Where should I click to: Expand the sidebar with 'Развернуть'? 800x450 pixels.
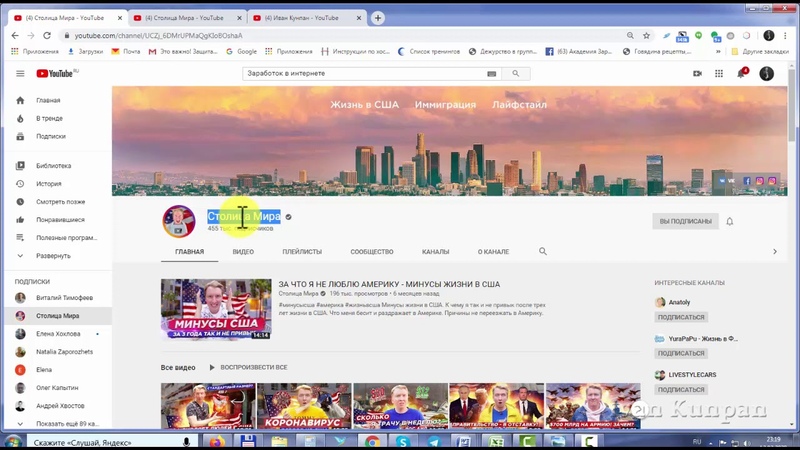53,256
